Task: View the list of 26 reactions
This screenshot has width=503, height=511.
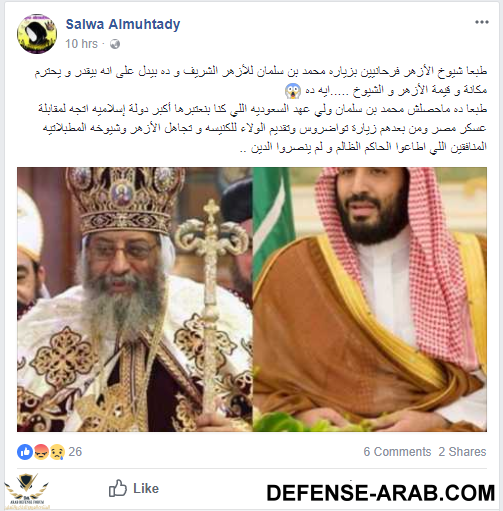Action: pyautogui.click(x=75, y=452)
